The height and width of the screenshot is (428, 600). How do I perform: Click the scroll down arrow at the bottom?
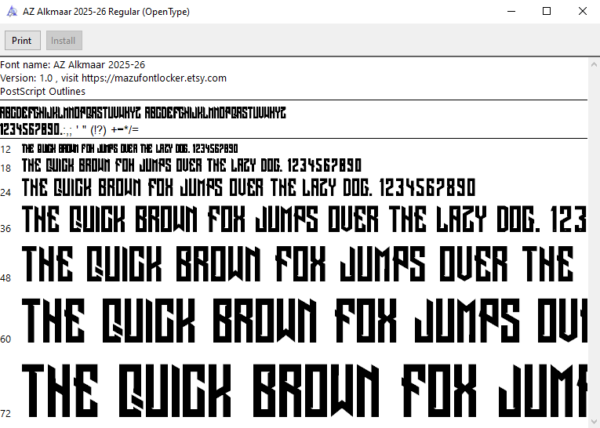[594, 421]
